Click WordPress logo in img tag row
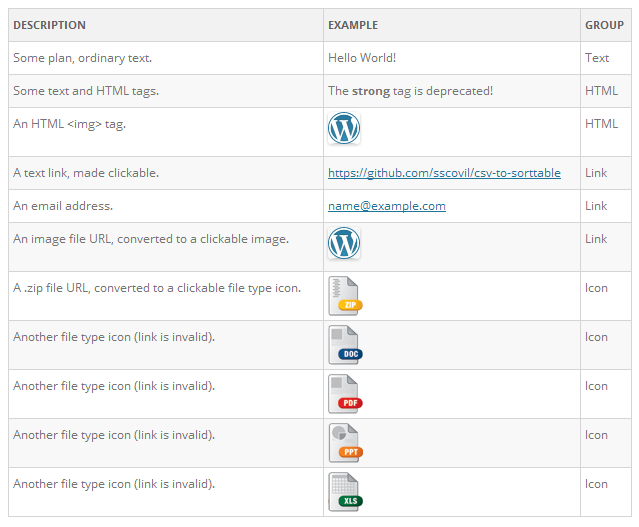This screenshot has width=639, height=527. pyautogui.click(x=344, y=128)
